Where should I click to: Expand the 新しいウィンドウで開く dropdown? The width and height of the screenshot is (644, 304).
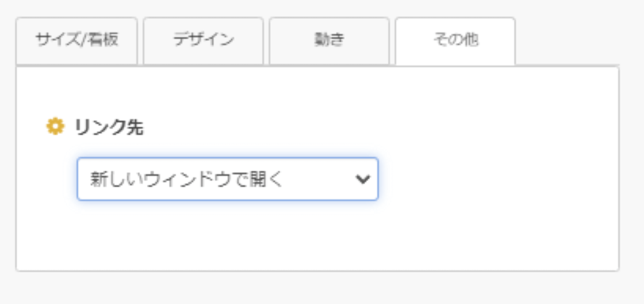pyautogui.click(x=228, y=179)
